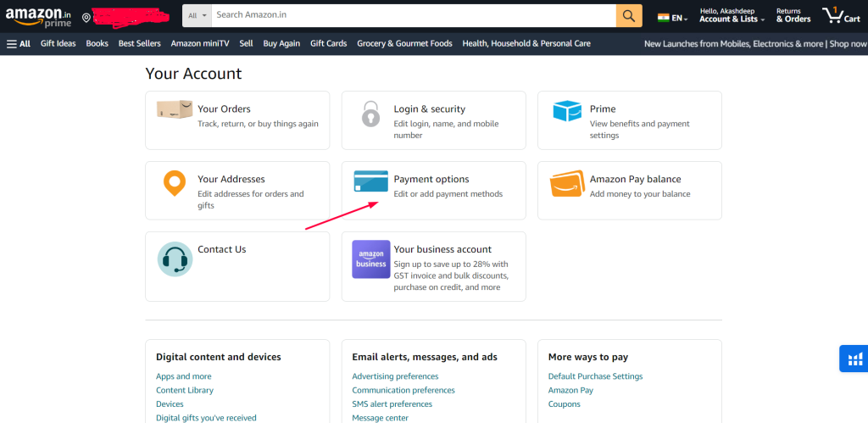
Task: Open the Your Orders card title
Action: 224,109
